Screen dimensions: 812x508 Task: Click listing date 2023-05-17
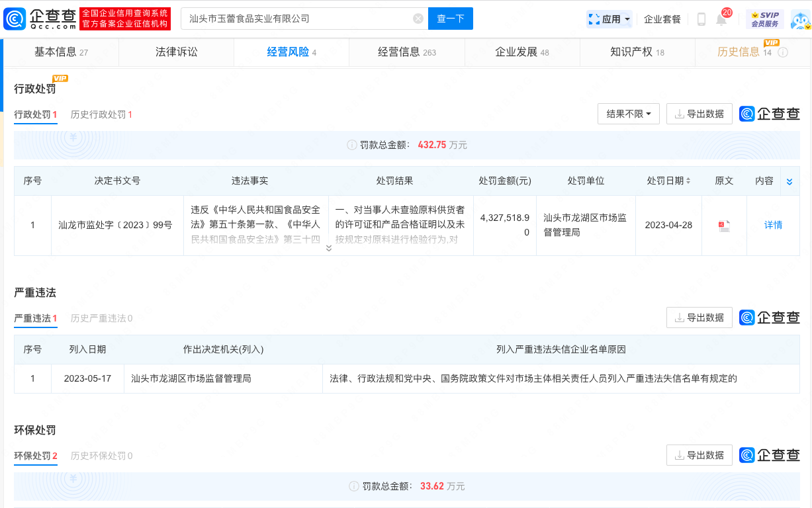[x=87, y=379]
